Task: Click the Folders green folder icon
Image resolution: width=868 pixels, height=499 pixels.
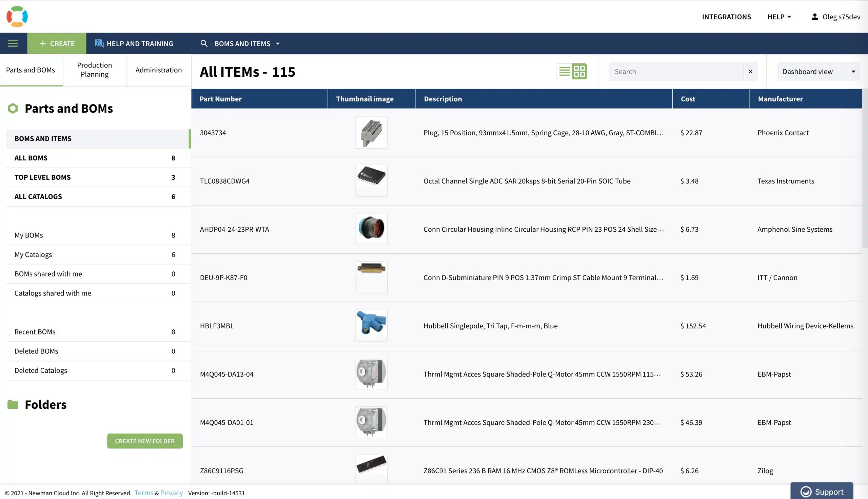Action: [x=13, y=405]
